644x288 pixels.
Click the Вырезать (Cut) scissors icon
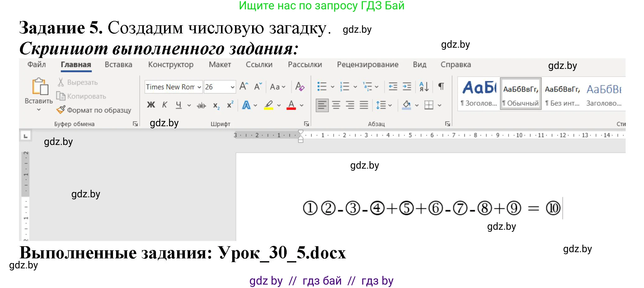[x=61, y=82]
